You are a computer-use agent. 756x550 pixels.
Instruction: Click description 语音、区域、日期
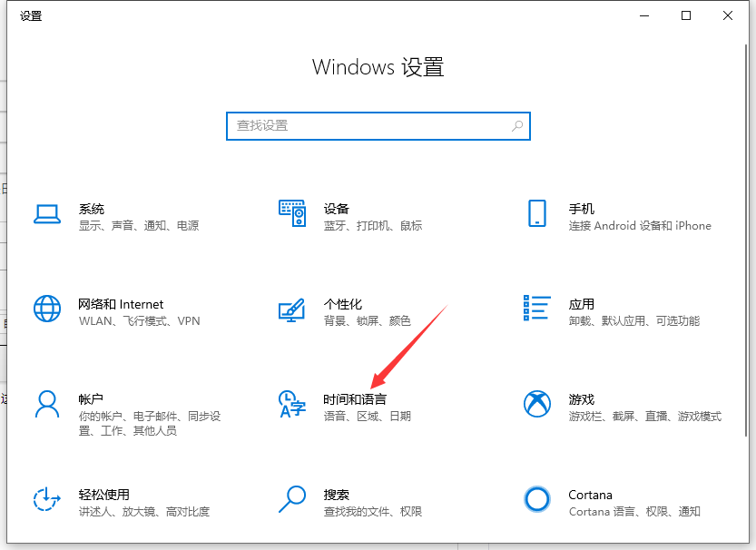tap(368, 416)
